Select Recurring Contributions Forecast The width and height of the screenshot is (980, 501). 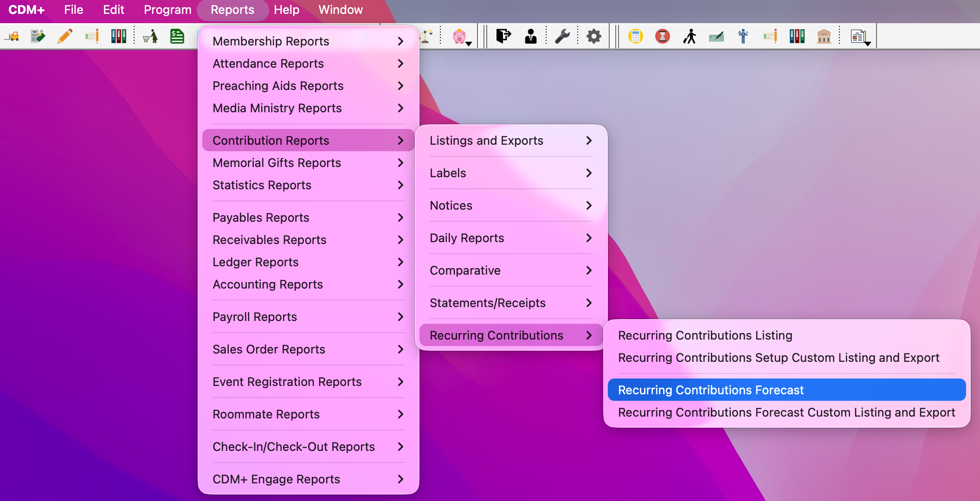click(787, 390)
